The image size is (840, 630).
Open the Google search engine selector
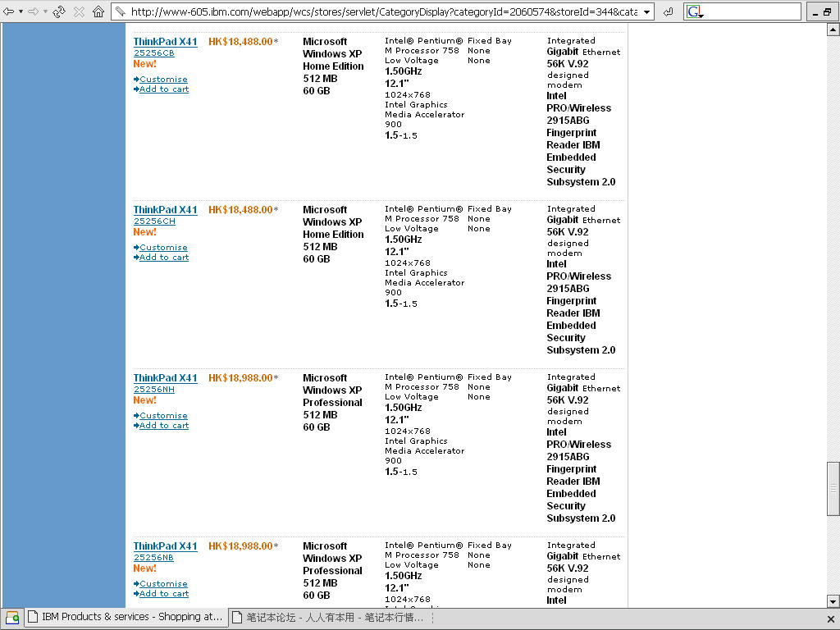[695, 11]
